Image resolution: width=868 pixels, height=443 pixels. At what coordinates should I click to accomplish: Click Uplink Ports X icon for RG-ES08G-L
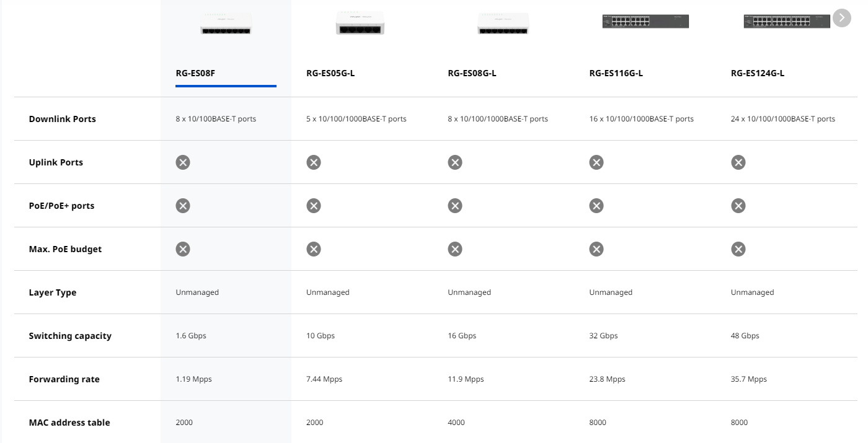click(x=455, y=162)
